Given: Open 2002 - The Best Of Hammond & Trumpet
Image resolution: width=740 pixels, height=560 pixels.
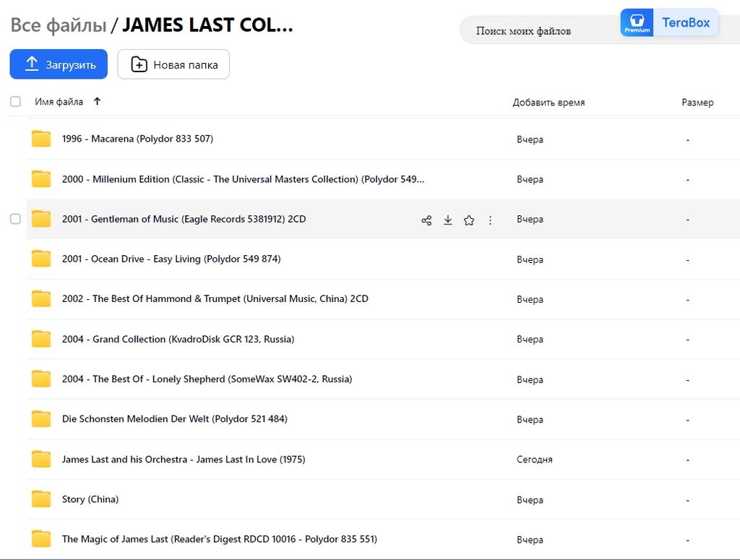Looking at the screenshot, I should (x=215, y=298).
